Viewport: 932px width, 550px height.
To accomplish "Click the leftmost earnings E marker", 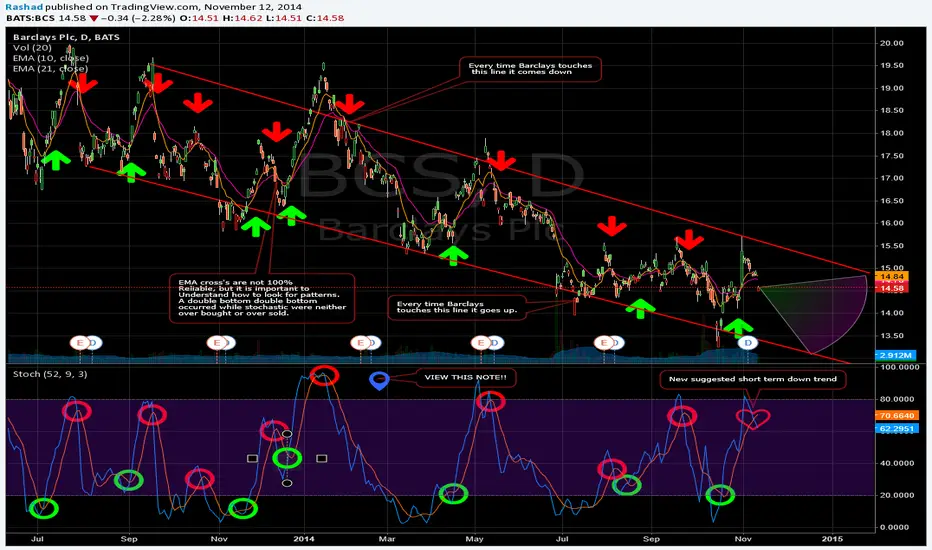I will 80,342.
